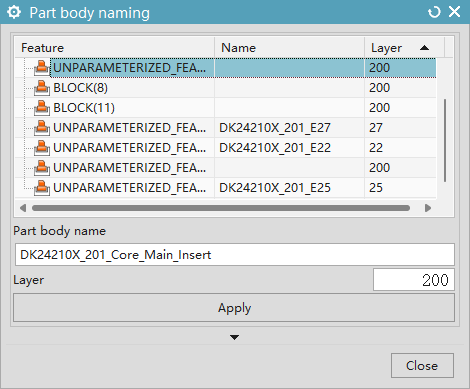Select the BLOCK(8) feature icon
Viewport: 470px width, 389px height.
click(x=42, y=88)
